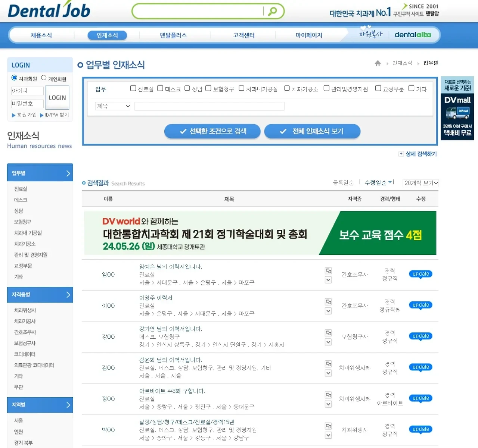The width and height of the screenshot is (478, 448).
Task: Click the home icon in the breadcrumb trail
Action: click(x=378, y=63)
